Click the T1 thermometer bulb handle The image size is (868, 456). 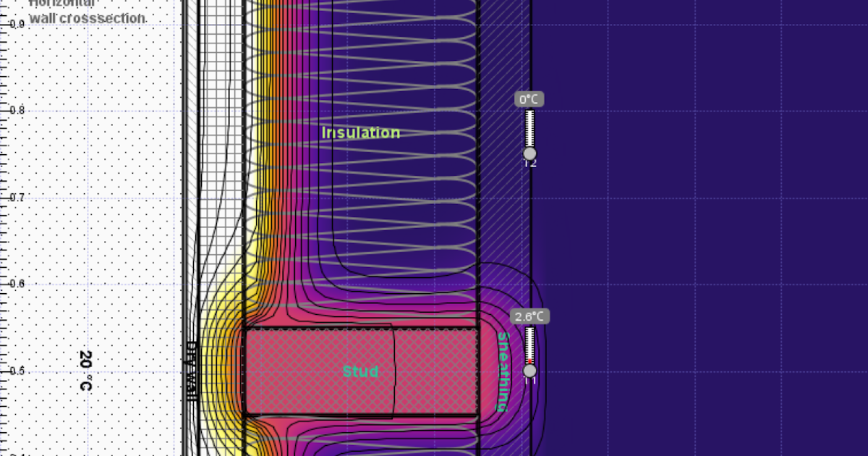(x=530, y=372)
